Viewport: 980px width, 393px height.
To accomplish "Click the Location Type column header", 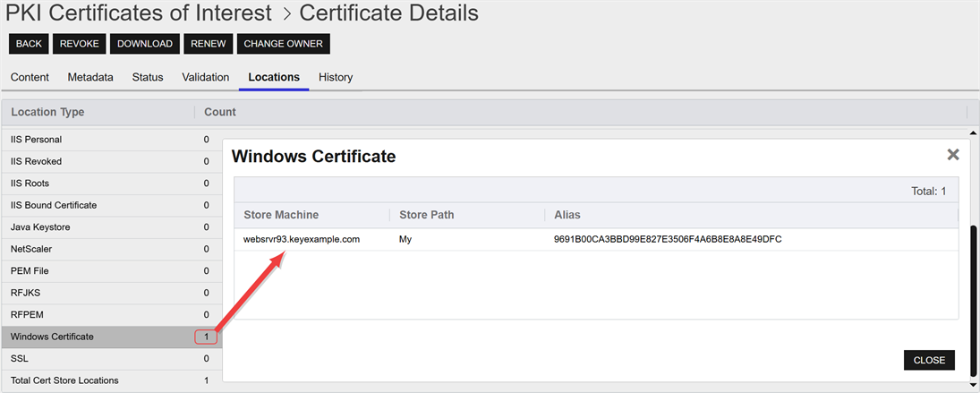I will (x=47, y=112).
